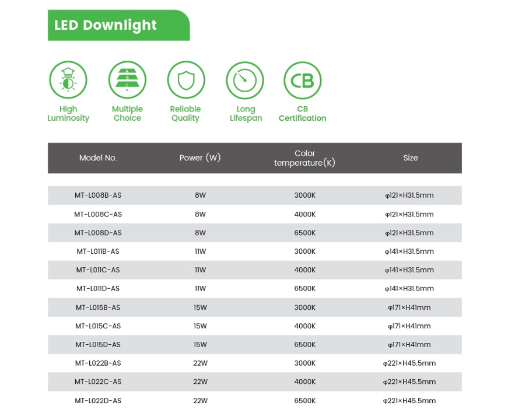This screenshot has height=420, width=508.
Task: Expand the MT-L022B-AS row details
Action: (x=254, y=363)
